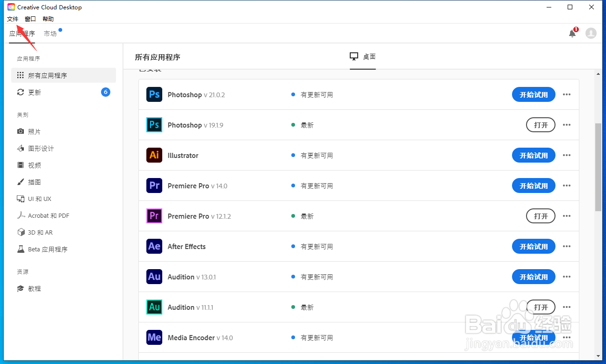Select the 桌面 tab
Image resolution: width=606 pixels, height=364 pixels.
pyautogui.click(x=363, y=57)
